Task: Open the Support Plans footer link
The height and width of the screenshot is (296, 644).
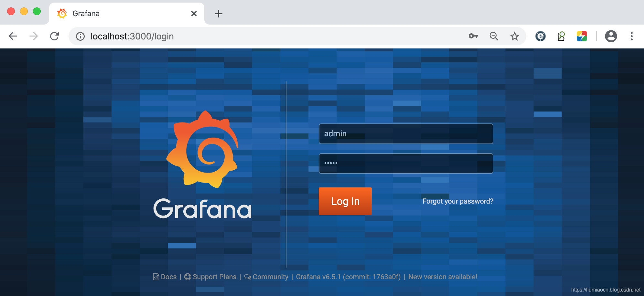Action: [210, 277]
